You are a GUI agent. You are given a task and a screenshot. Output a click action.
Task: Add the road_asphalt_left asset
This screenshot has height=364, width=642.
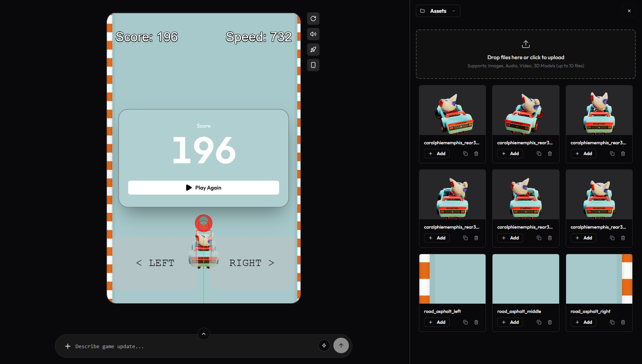click(x=437, y=322)
